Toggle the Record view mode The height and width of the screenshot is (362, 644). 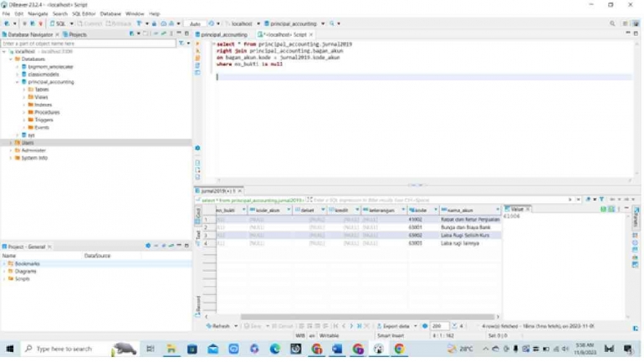click(198, 306)
